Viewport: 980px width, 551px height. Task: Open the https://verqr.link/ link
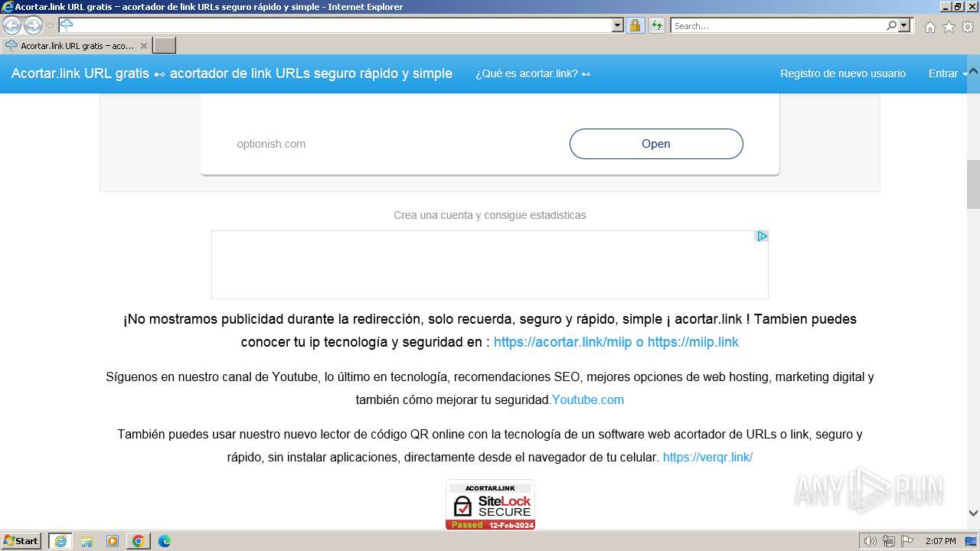[707, 457]
